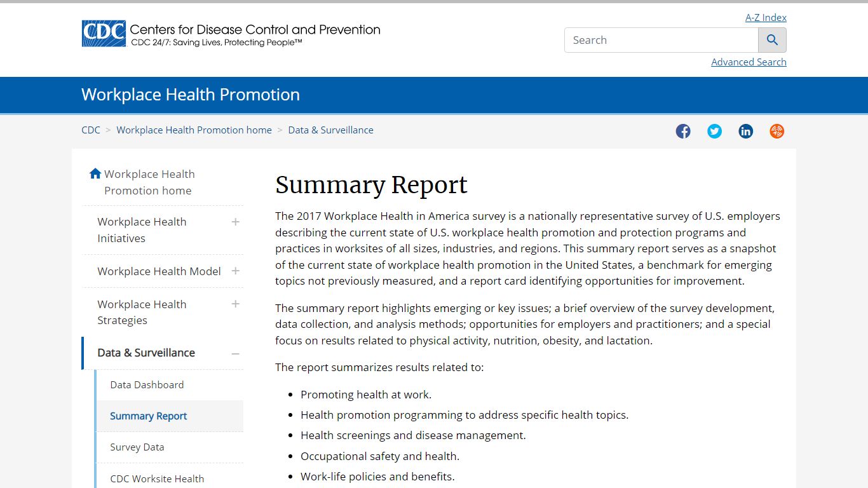This screenshot has width=868, height=488.
Task: Open the A-Z Index link
Action: [x=766, y=18]
